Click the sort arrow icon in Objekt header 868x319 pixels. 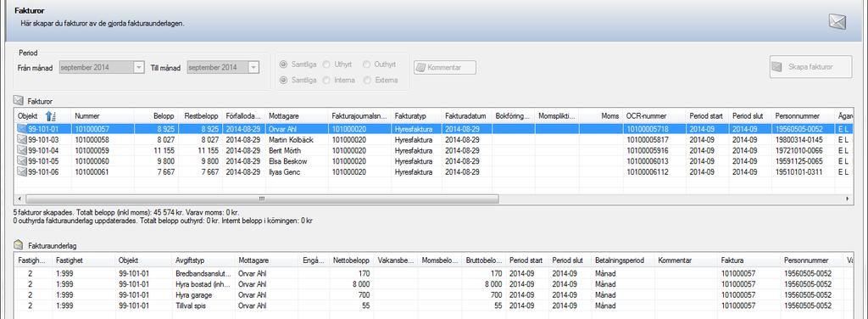coord(50,115)
